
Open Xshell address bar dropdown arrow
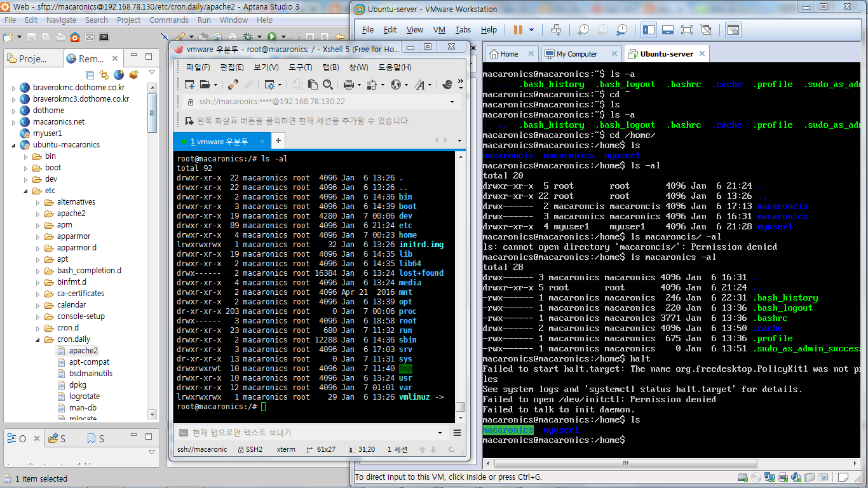452,102
